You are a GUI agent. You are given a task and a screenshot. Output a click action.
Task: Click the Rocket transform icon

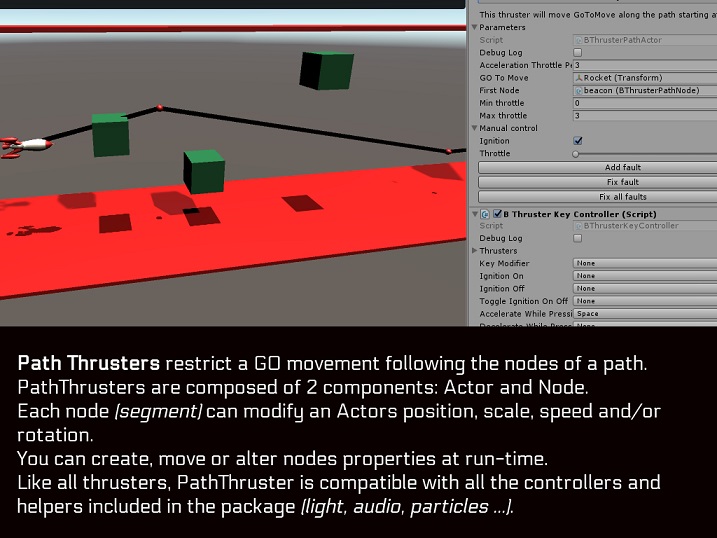pos(579,78)
